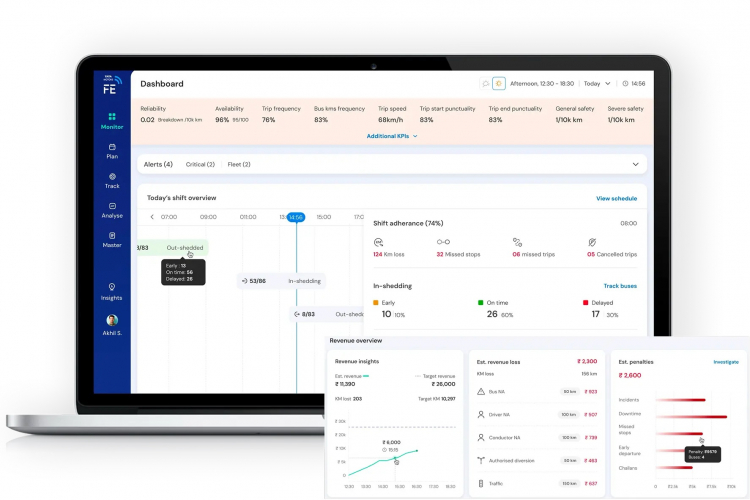Open the Today date dropdown
This screenshot has height=500, width=750.
[596, 83]
